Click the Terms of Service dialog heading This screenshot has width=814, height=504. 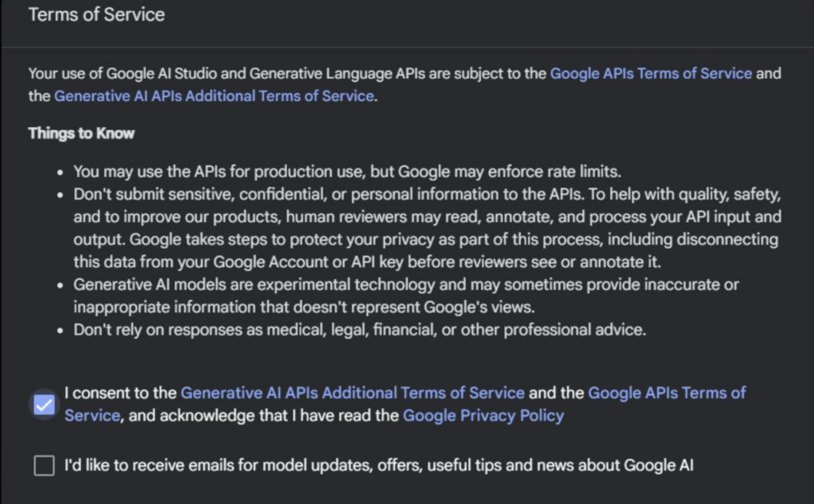coord(96,15)
